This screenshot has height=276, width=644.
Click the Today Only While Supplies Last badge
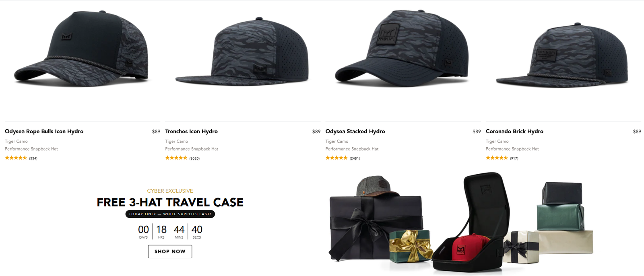170,214
